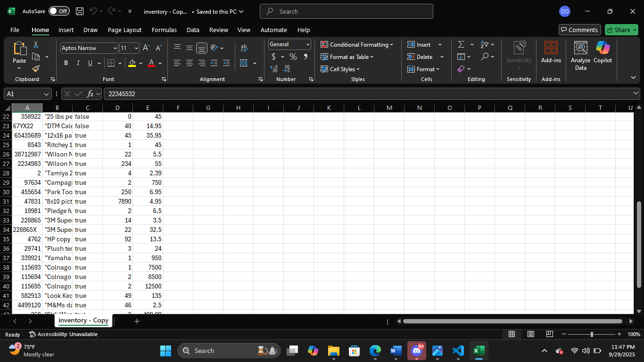Screen dimensions: 644x362
Task: Toggle Align Left alignment
Action: pos(177,63)
